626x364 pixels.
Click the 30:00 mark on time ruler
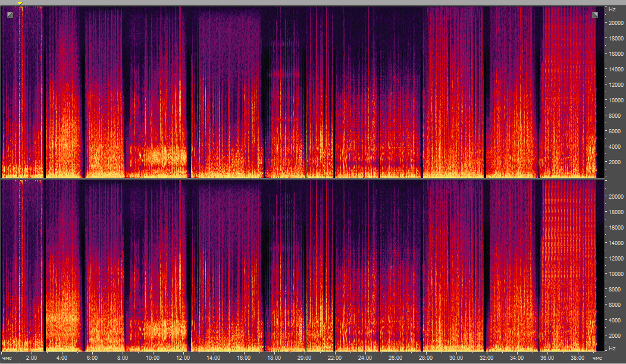[x=456, y=357]
